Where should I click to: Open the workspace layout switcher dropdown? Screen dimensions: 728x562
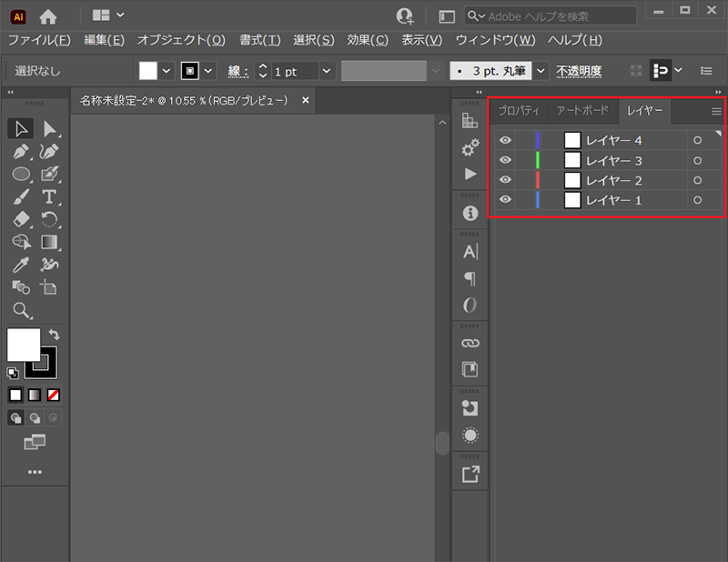click(108, 15)
